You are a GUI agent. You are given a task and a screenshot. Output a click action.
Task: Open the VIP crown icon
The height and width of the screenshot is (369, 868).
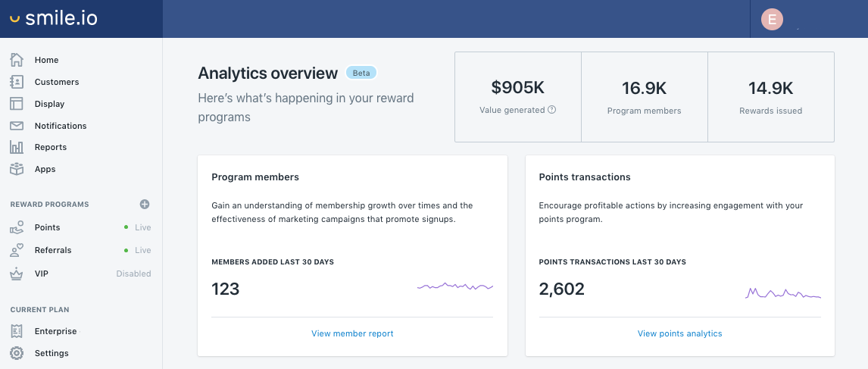click(17, 274)
